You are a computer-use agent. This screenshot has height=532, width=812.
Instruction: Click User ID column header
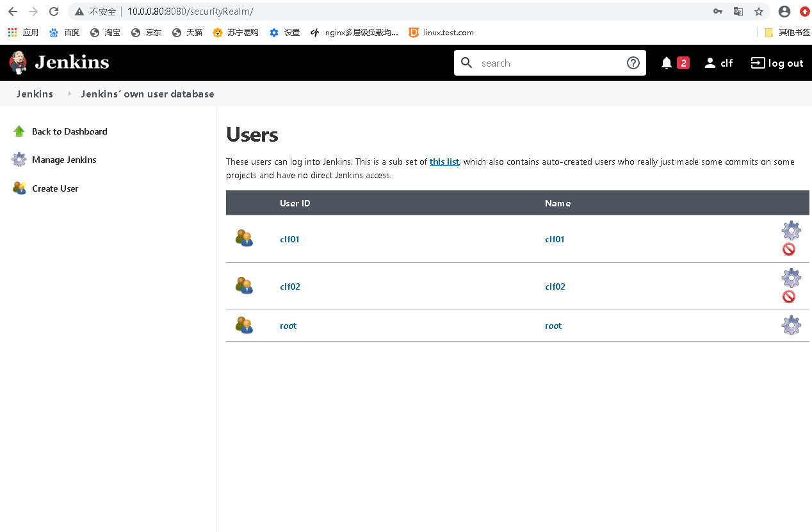click(x=295, y=203)
